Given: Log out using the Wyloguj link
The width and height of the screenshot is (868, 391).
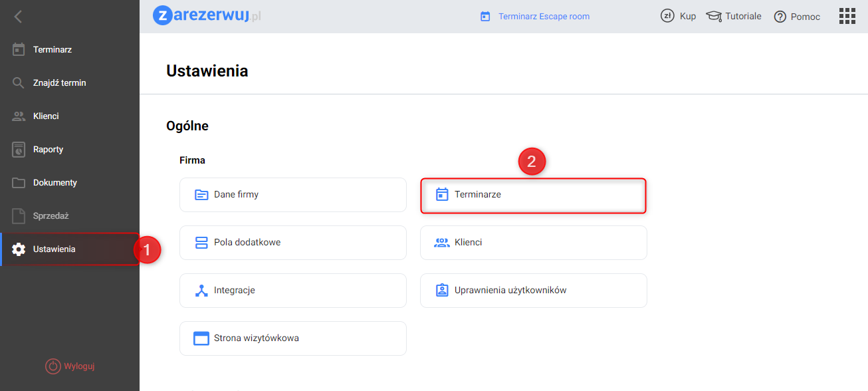Looking at the screenshot, I should coord(74,366).
